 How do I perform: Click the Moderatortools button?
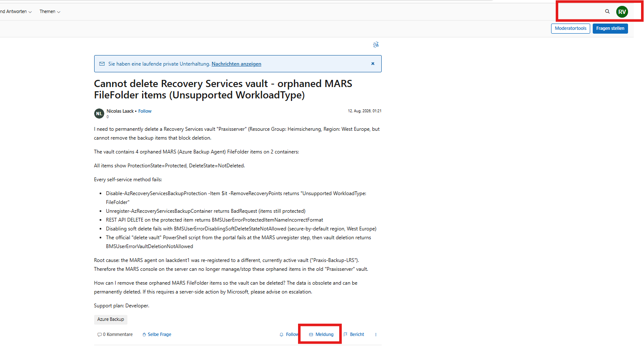pyautogui.click(x=570, y=29)
